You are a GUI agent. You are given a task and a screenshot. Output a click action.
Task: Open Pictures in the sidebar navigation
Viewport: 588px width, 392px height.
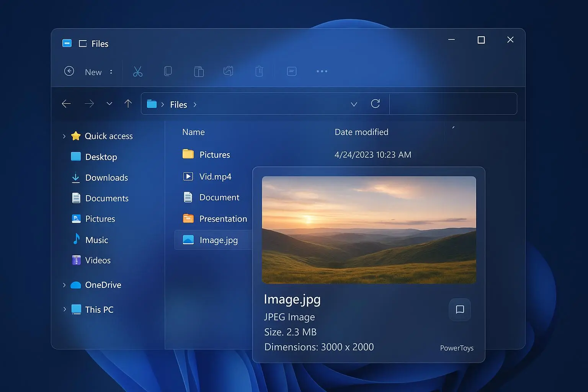[100, 219]
